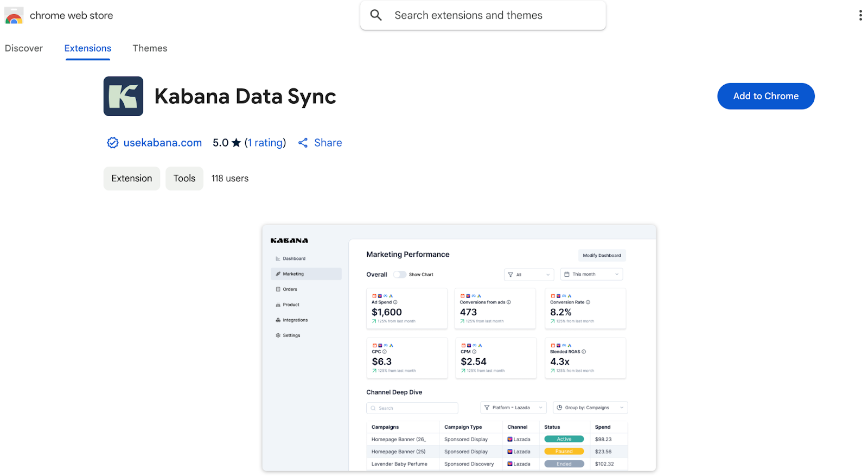Screen dimensions: 868x476
Task: Open the Discover tab
Action: coord(24,48)
